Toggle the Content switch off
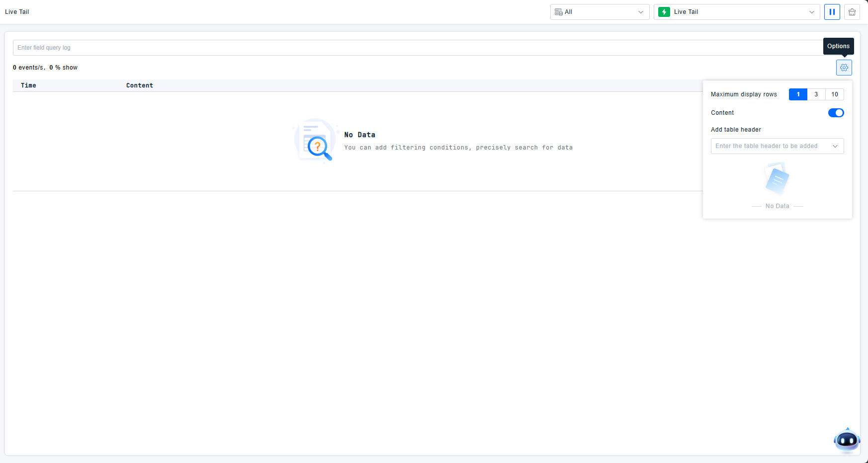The height and width of the screenshot is (463, 868). pos(836,113)
